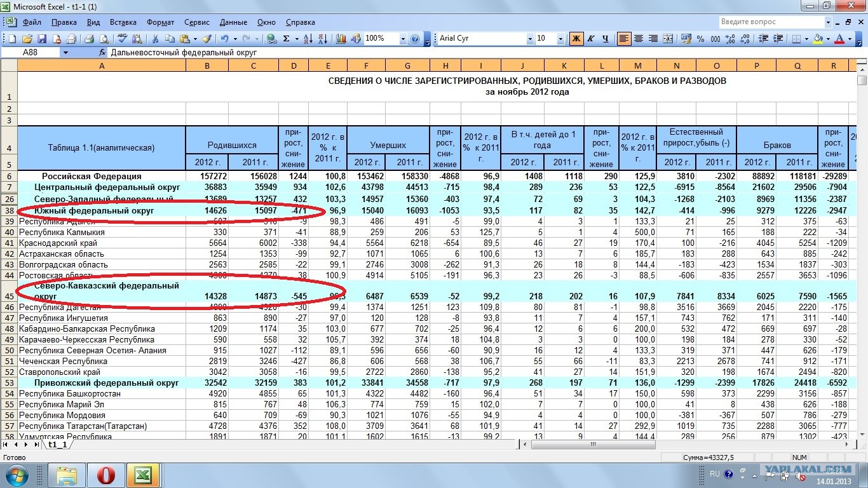This screenshot has width=868, height=488.
Task: Open the Chart Wizard icon
Action: [341, 39]
